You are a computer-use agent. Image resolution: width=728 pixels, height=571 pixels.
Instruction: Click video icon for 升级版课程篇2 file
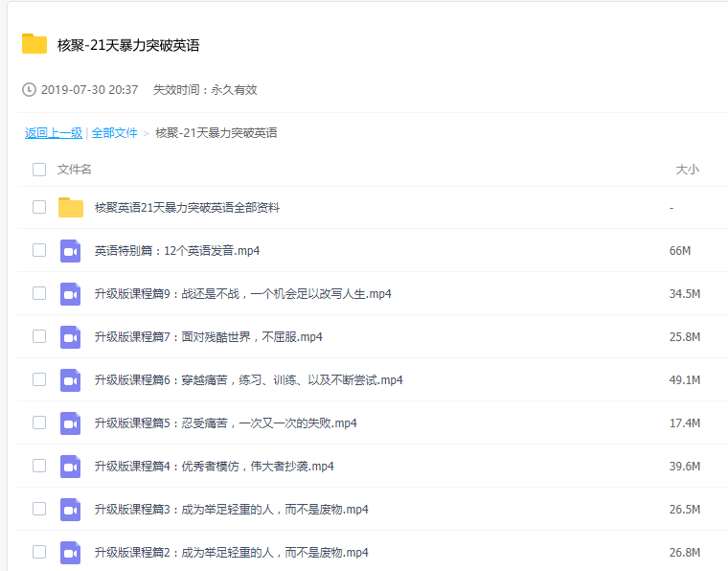(x=71, y=553)
